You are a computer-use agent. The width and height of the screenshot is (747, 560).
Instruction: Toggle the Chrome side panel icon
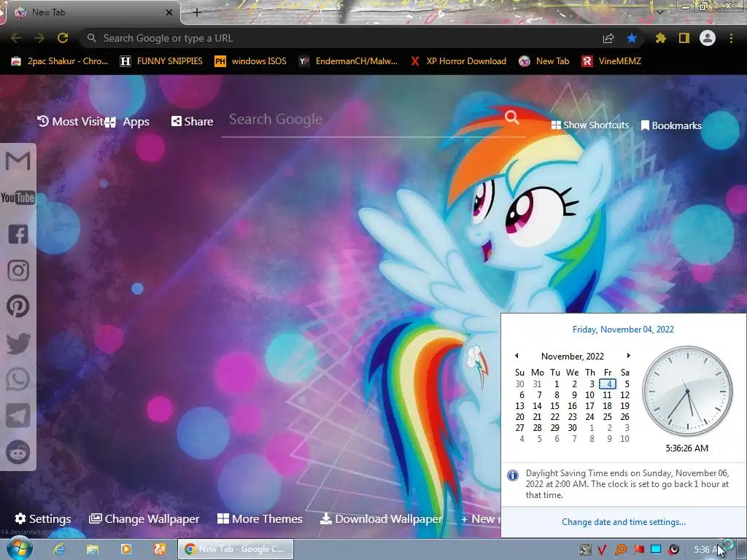pos(684,38)
